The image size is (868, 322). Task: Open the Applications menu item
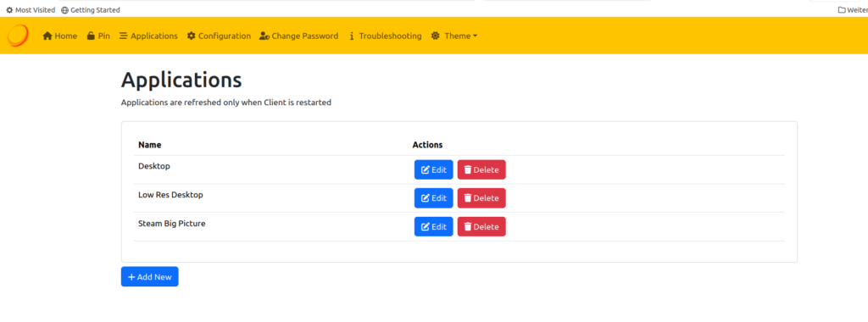(148, 36)
